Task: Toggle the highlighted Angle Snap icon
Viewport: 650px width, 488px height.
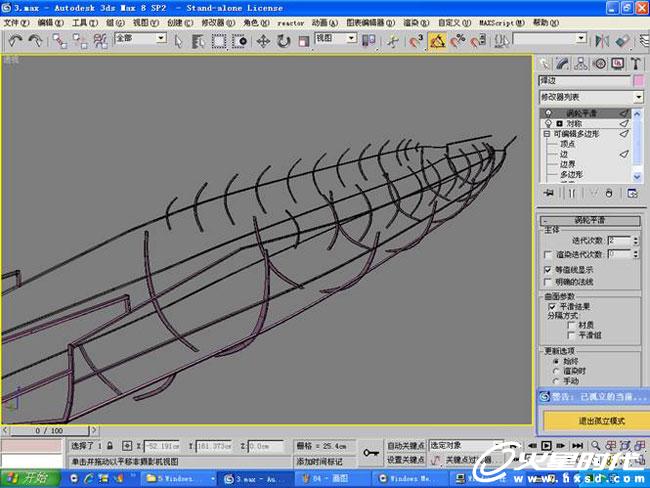Action: point(437,41)
